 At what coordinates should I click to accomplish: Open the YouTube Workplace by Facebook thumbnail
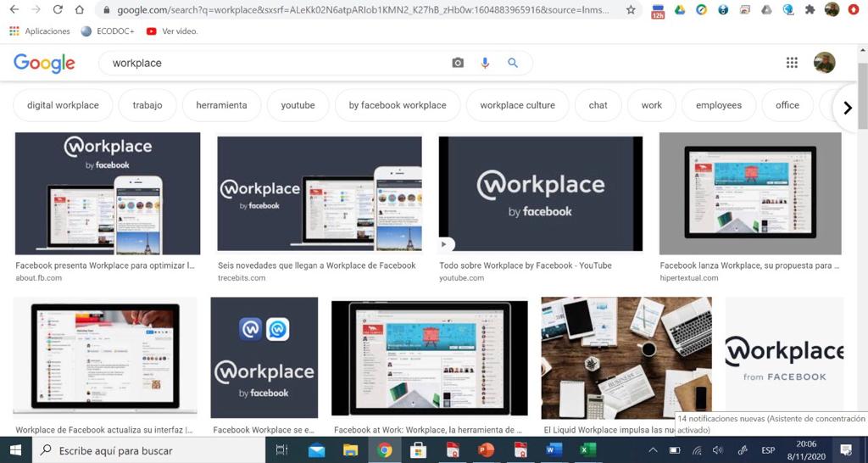click(x=540, y=193)
